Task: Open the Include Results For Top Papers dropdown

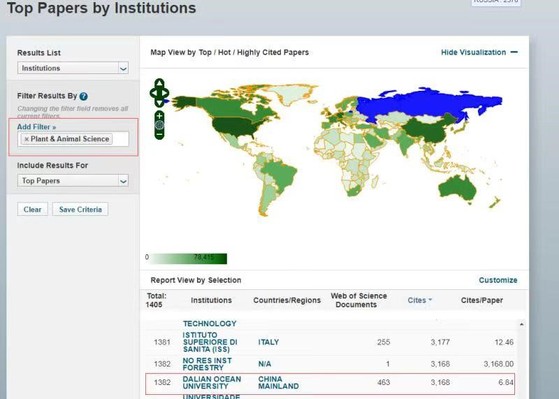Action: [x=73, y=180]
